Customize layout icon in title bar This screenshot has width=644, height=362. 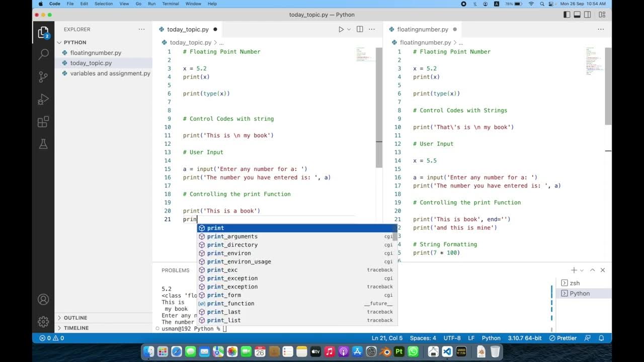pyautogui.click(x=602, y=15)
